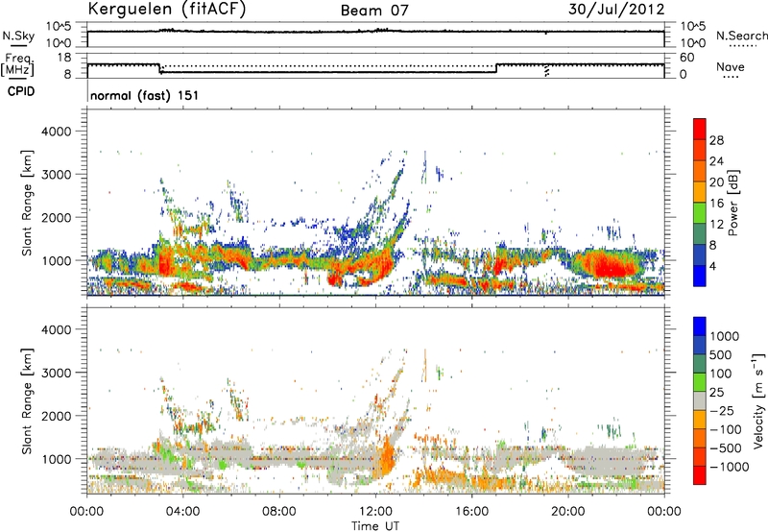
Task: Click the '04:00' time tick label
Action: pyautogui.click(x=182, y=512)
